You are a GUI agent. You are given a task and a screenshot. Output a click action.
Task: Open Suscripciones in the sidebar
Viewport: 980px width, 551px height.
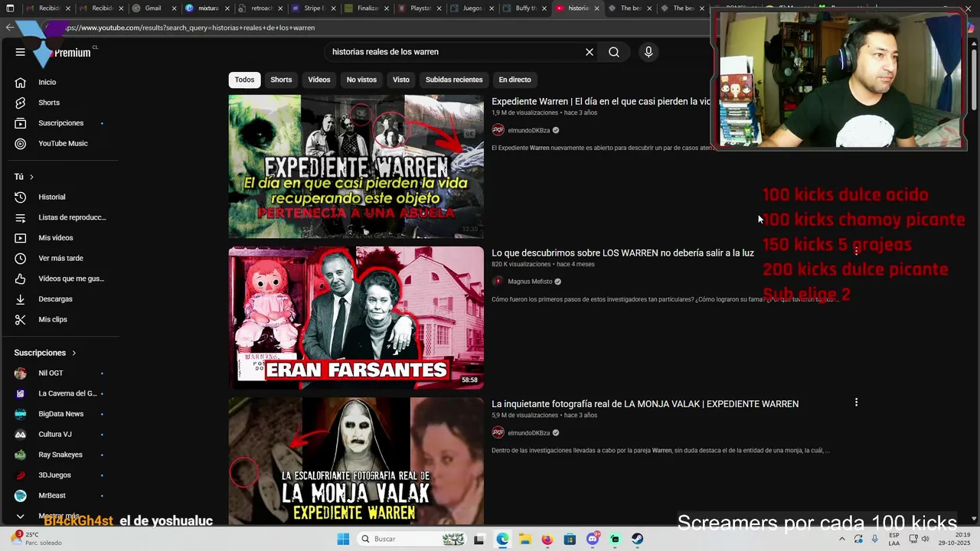(60, 123)
